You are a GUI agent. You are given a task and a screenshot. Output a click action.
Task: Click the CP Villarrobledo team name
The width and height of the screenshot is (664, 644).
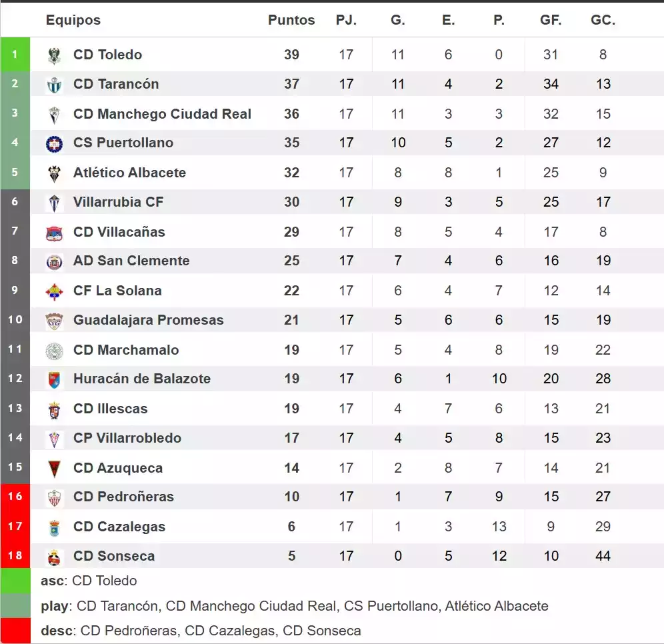(127, 438)
